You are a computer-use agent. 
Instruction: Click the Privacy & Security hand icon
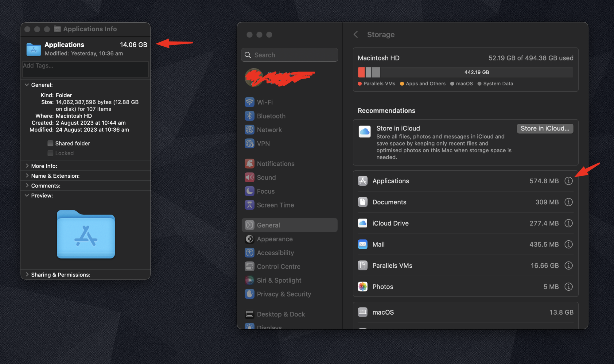[250, 294]
